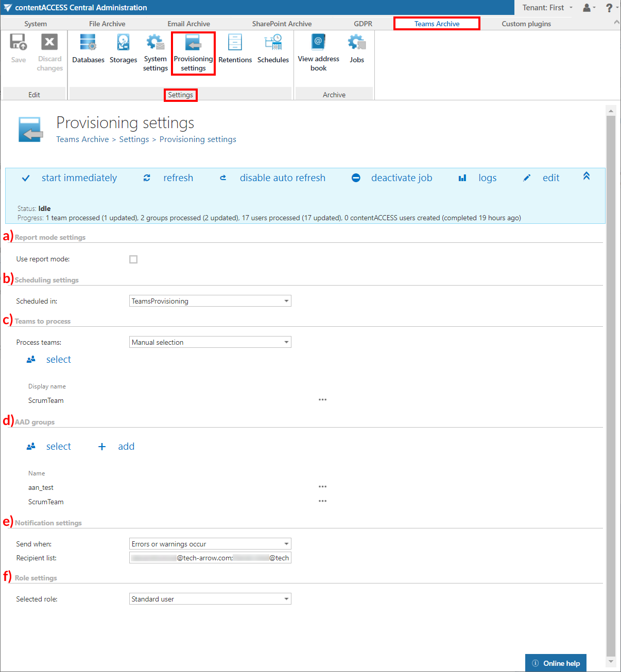The width and height of the screenshot is (621, 672).
Task: Open System settings in the ribbon
Action: (x=155, y=52)
